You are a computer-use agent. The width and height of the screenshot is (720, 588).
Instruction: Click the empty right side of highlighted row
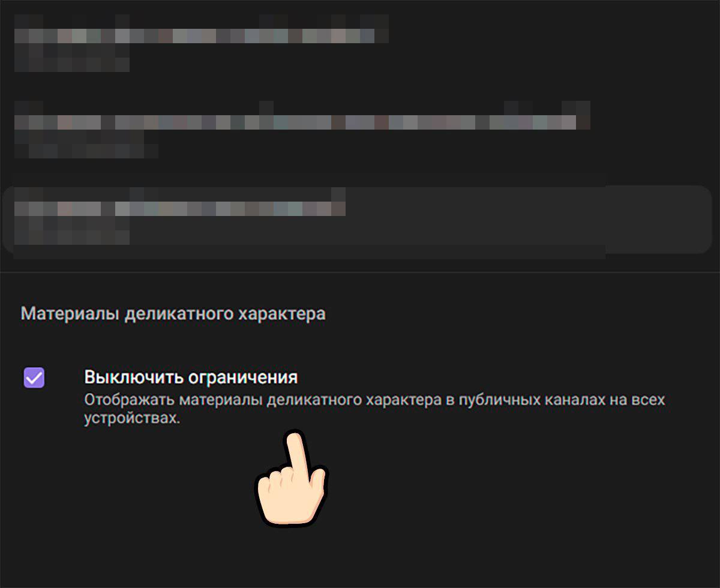(x=657, y=219)
